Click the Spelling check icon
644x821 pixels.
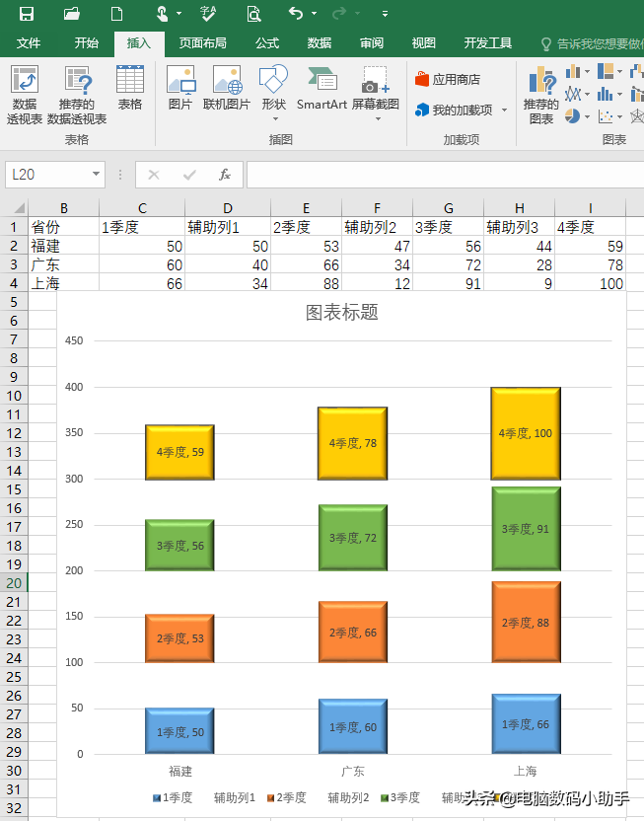coord(208,14)
